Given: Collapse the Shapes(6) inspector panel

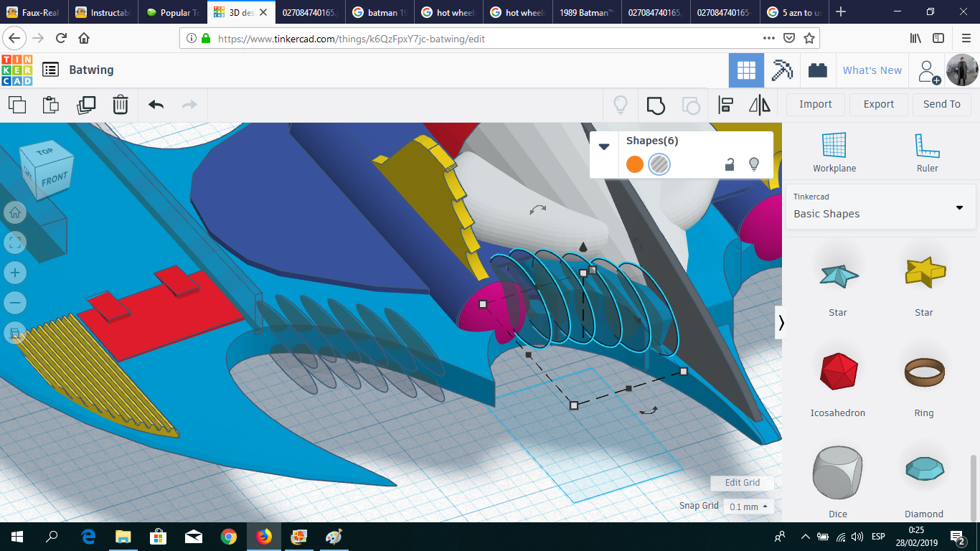Looking at the screenshot, I should point(604,146).
